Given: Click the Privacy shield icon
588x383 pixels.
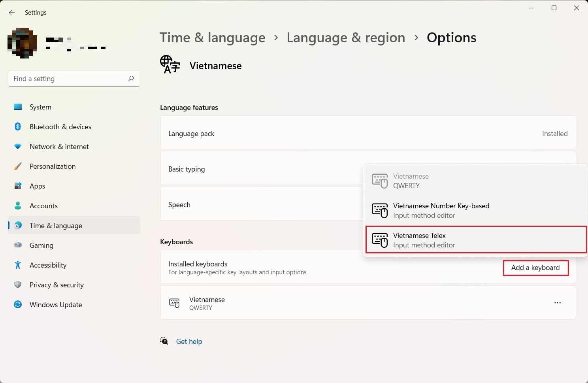Looking at the screenshot, I should pyautogui.click(x=18, y=285).
